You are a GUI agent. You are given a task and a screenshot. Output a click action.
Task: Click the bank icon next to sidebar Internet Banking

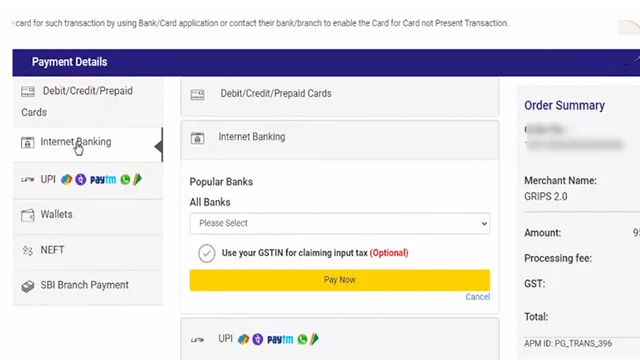pos(27,142)
